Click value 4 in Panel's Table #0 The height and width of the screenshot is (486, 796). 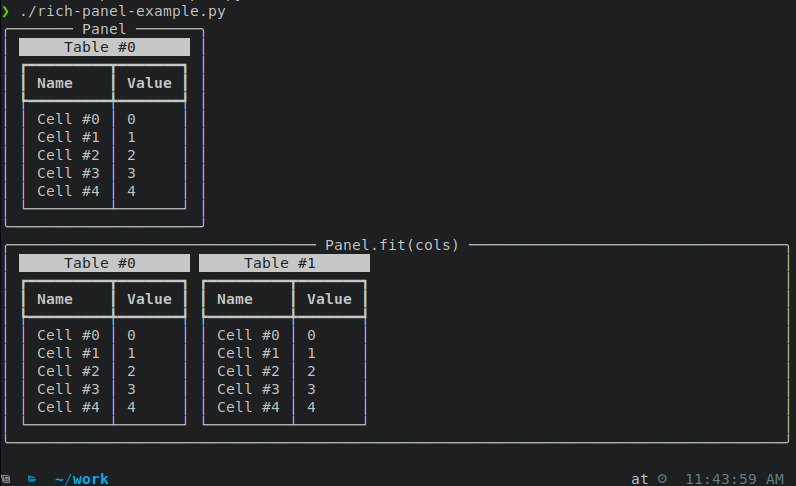click(131, 191)
